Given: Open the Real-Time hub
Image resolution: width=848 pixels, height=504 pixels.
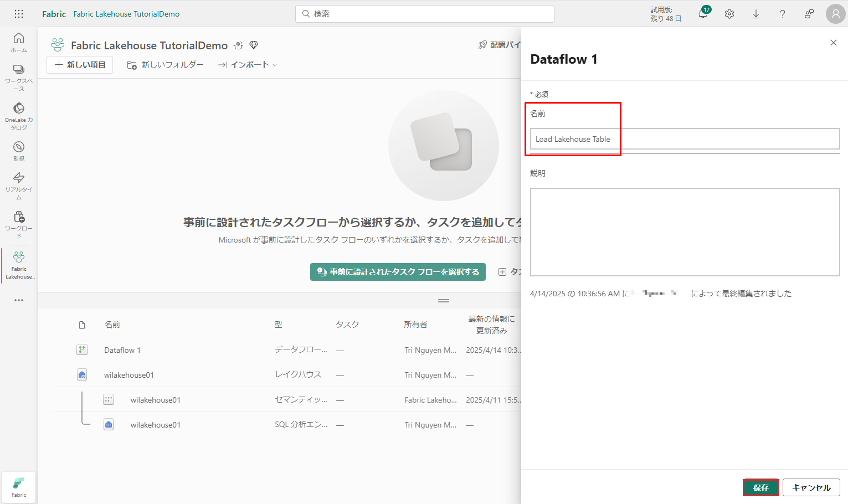Looking at the screenshot, I should pyautogui.click(x=19, y=185).
